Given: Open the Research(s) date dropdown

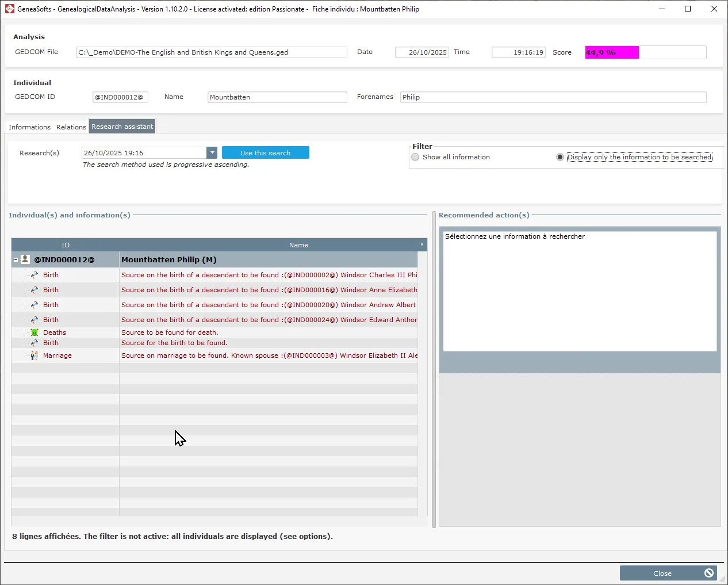Looking at the screenshot, I should [x=212, y=152].
